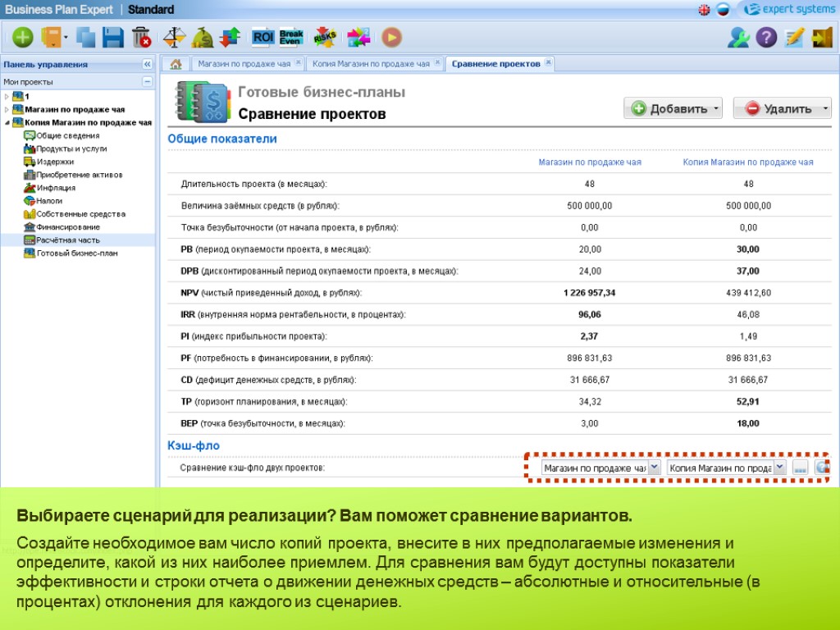Viewport: 840px width, 630px height.
Task: Open the Копия Магазин по продаже чая tab
Action: tap(371, 64)
